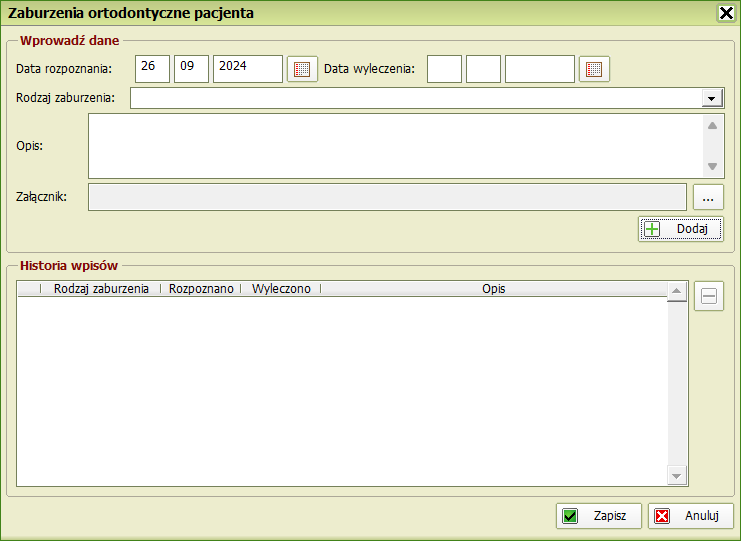Screen dimensions: 741x541
Task: Focus the Data wyleczenia day field
Action: coord(444,69)
